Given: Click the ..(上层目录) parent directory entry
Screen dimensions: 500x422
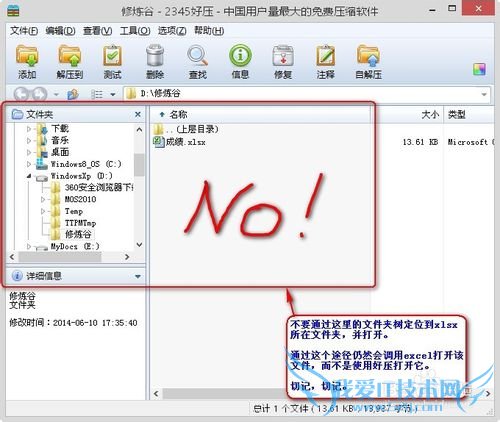Looking at the screenshot, I should (192, 129).
